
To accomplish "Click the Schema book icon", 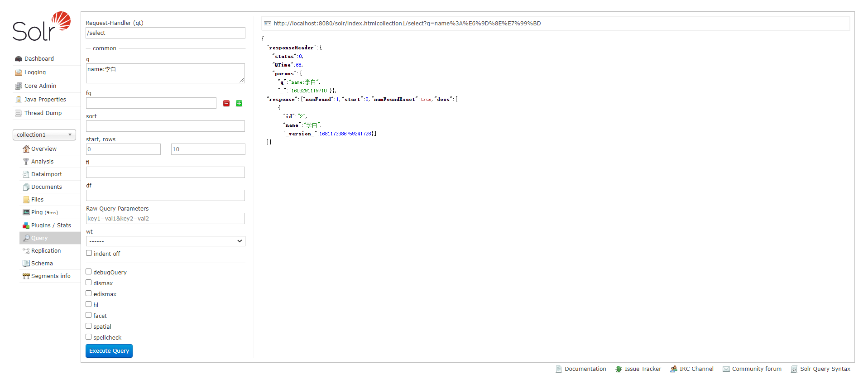I will click(x=26, y=264).
